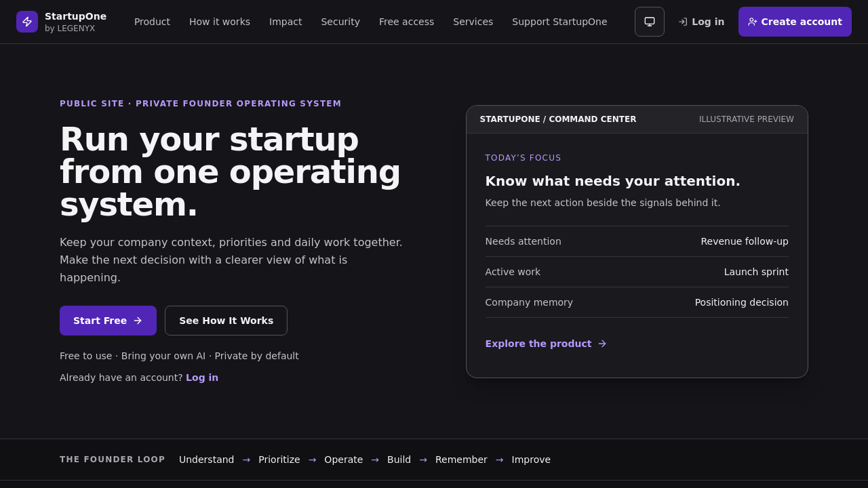Image resolution: width=868 pixels, height=488 pixels.
Task: Click Operate in the founder loop
Action: [343, 460]
